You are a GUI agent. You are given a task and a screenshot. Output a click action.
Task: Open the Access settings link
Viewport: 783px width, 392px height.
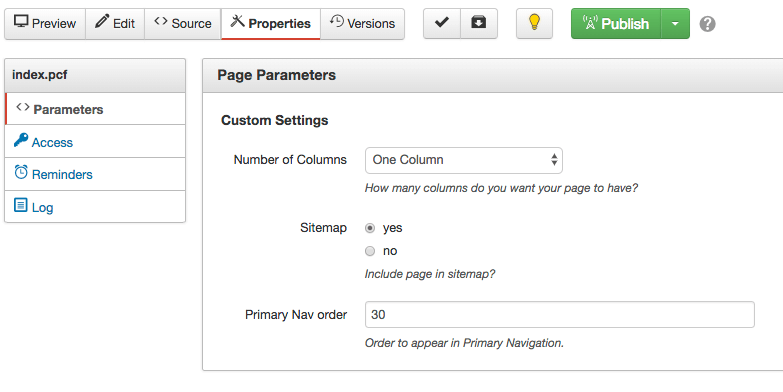coord(52,142)
